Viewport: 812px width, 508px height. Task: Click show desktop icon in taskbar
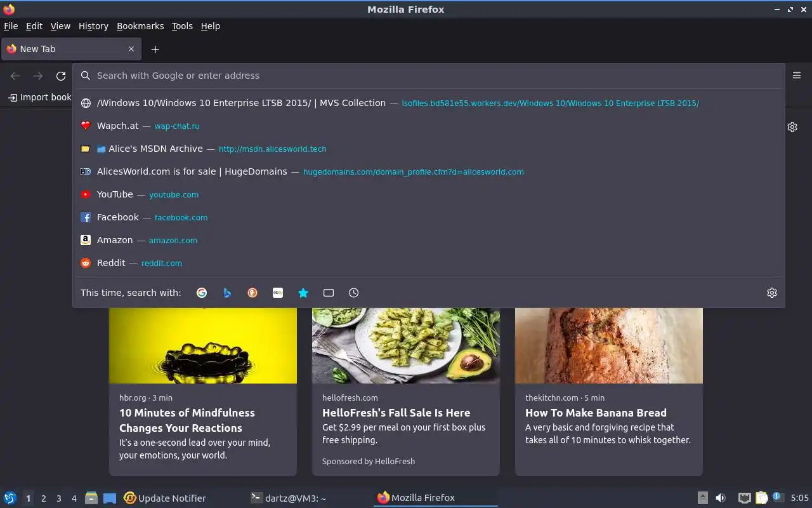click(110, 498)
